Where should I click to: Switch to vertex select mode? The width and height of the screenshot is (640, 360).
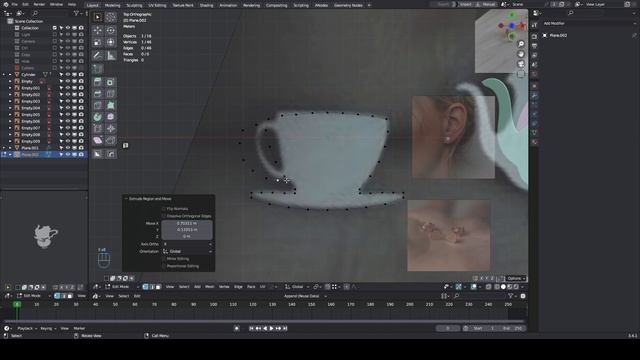point(145,287)
